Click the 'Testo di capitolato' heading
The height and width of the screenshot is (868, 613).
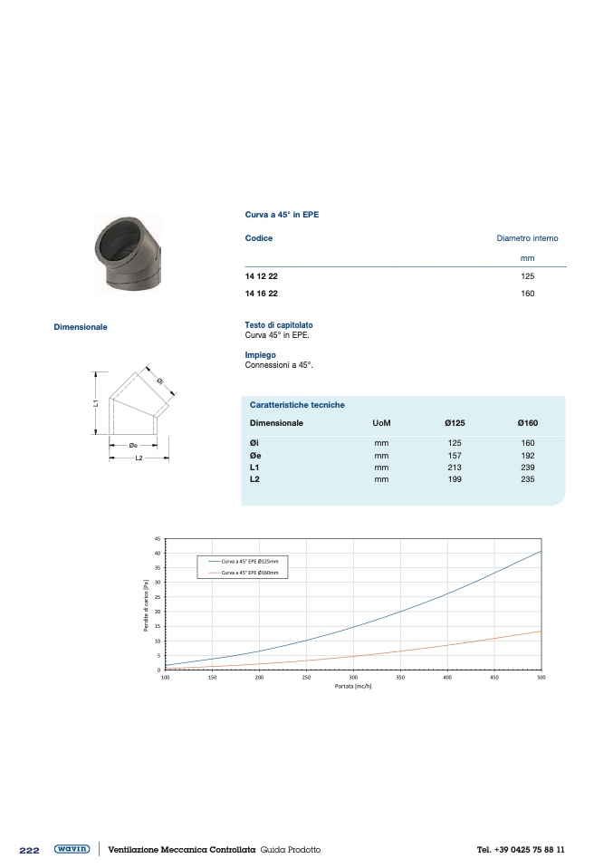coord(279,325)
